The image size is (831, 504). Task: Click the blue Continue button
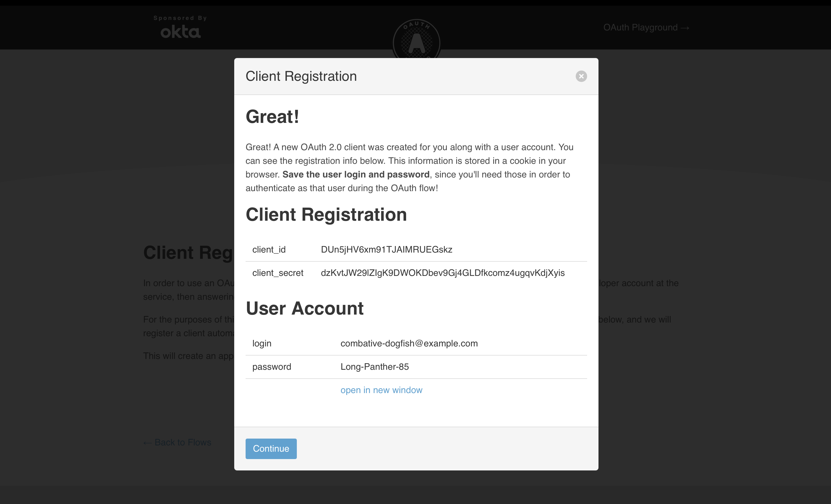(x=271, y=448)
